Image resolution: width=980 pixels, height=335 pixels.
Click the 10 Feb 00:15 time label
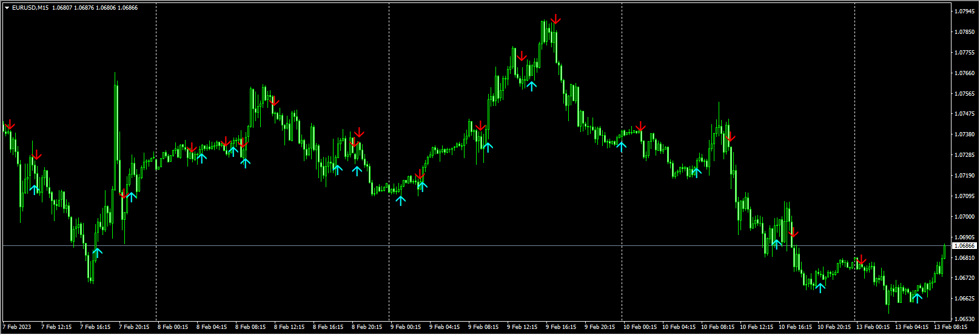click(640, 327)
